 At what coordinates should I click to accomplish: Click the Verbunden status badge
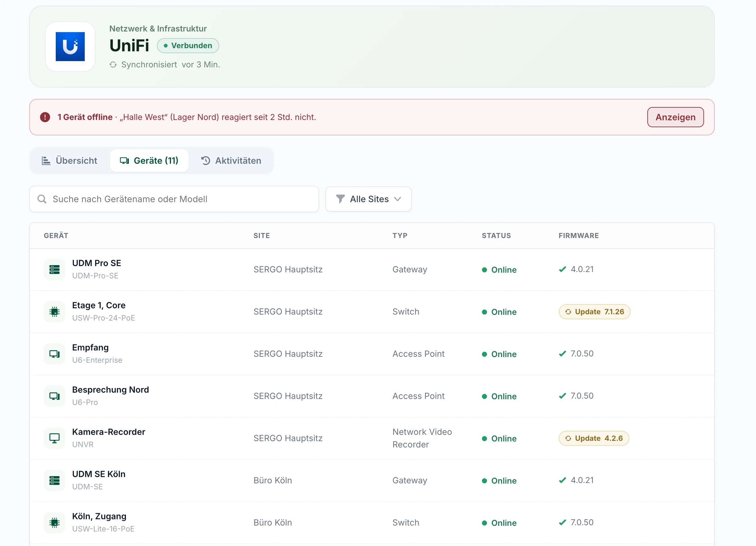(x=188, y=46)
